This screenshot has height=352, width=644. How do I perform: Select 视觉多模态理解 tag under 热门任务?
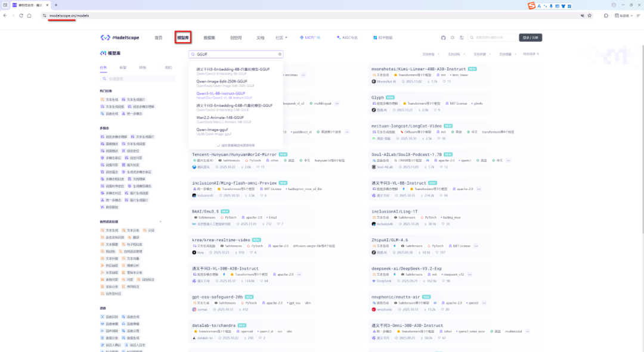(141, 107)
